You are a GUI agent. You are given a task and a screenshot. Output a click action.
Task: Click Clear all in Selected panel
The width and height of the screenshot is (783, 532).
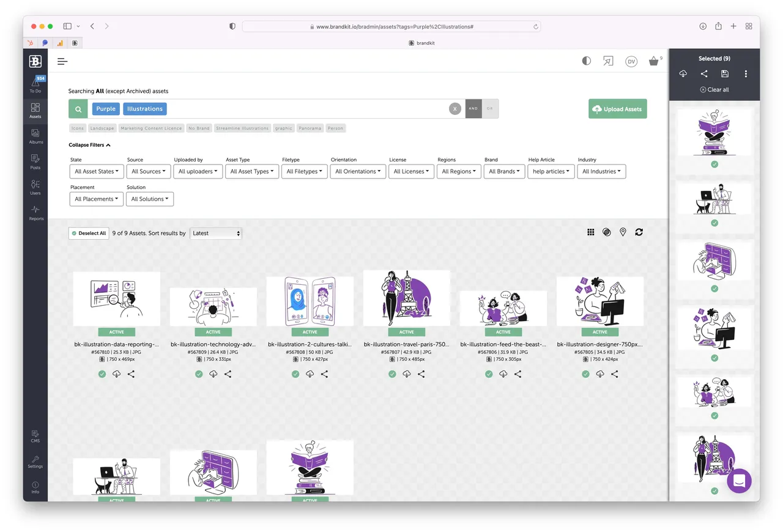[x=714, y=89]
